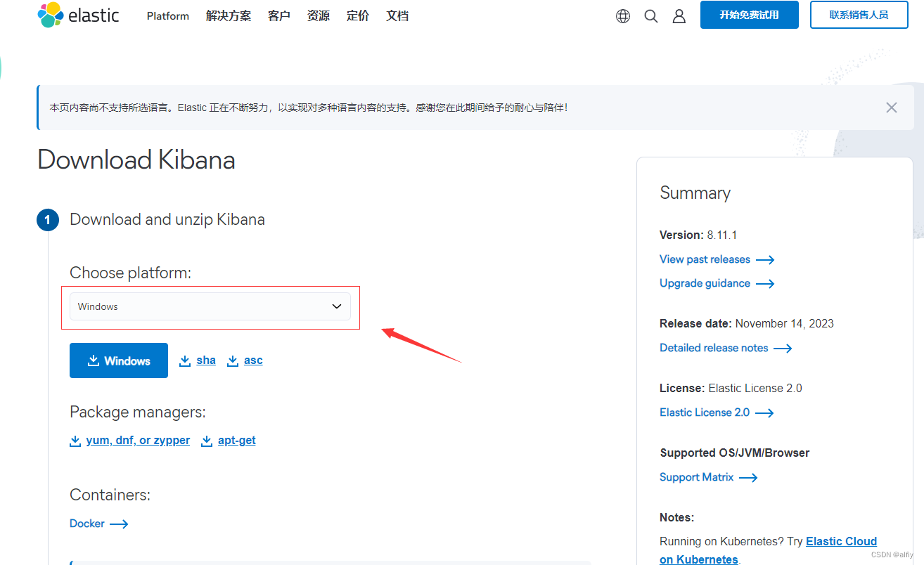This screenshot has width=924, height=565.
Task: Click the arrow next to Docker
Action: (120, 524)
